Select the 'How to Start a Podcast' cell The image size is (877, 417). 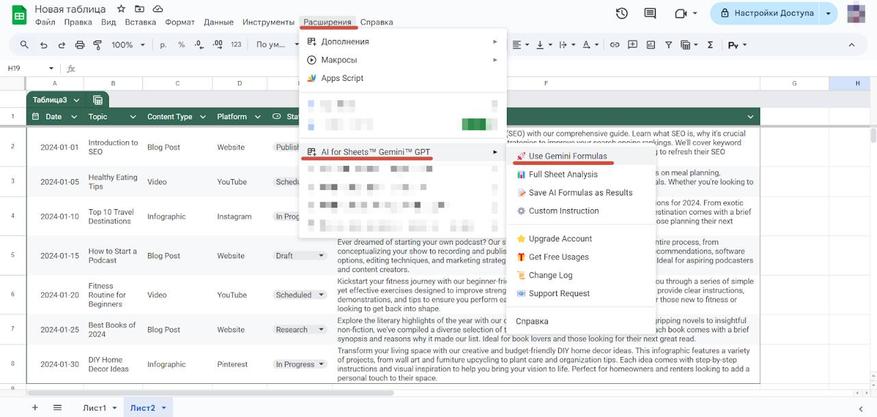coord(113,255)
